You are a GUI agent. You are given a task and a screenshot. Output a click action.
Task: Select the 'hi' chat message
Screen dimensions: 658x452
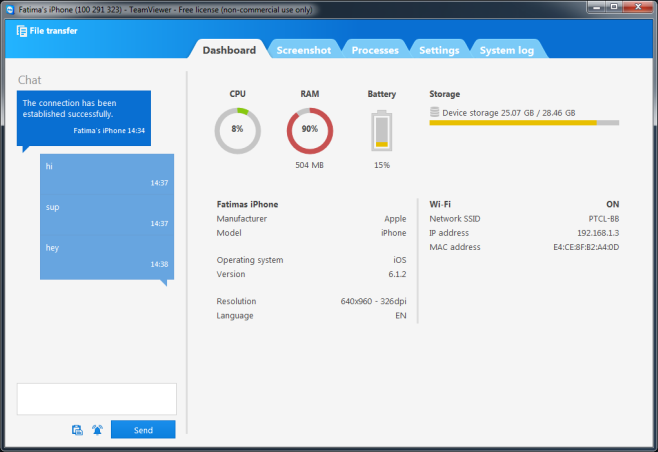107,174
